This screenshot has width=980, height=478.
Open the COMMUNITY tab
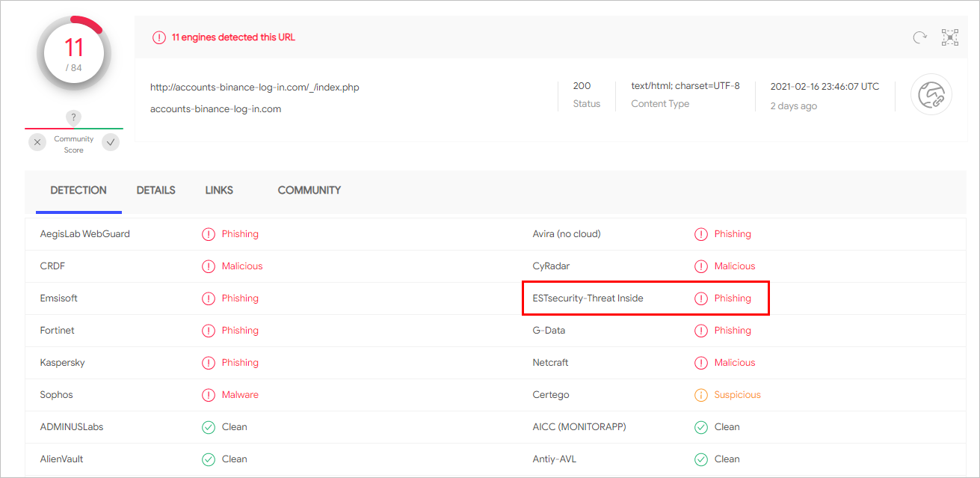pyautogui.click(x=309, y=191)
